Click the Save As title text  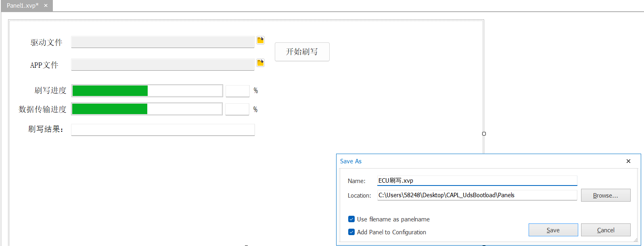[351, 161]
